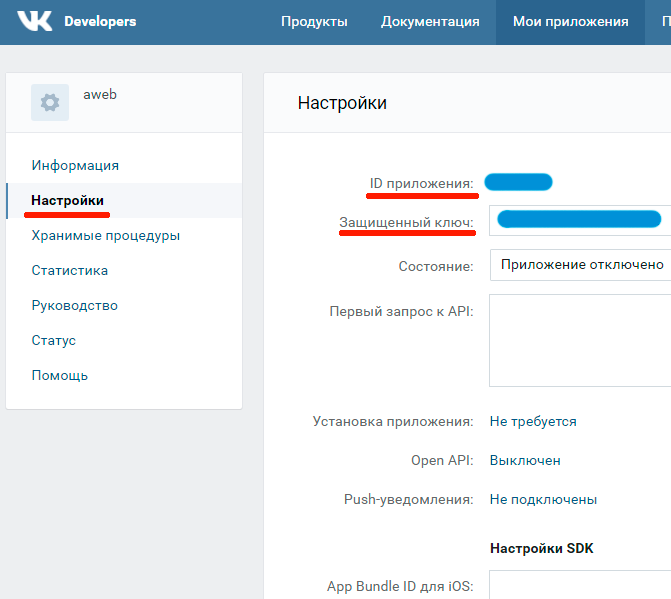This screenshot has width=671, height=599.
Task: Open Хранимые процедуры section
Action: tap(105, 236)
